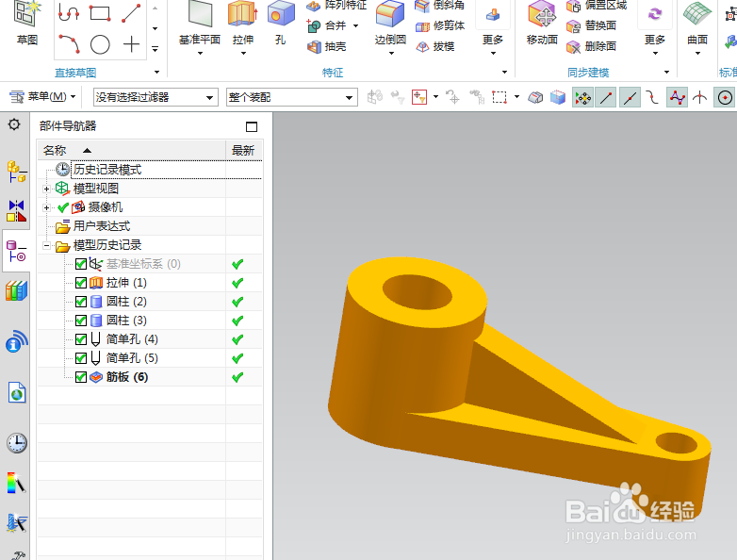This screenshot has width=737, height=560.
Task: Select the 筋板 (6) feature row
Action: pos(150,376)
